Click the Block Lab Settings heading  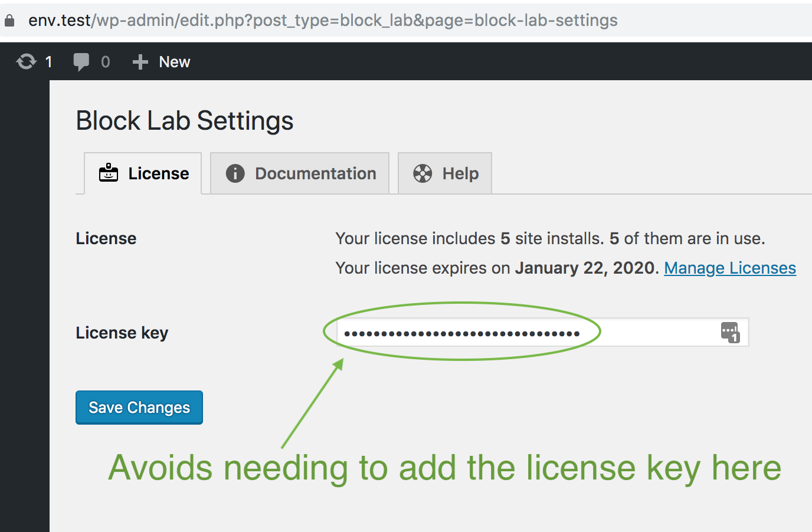point(184,120)
